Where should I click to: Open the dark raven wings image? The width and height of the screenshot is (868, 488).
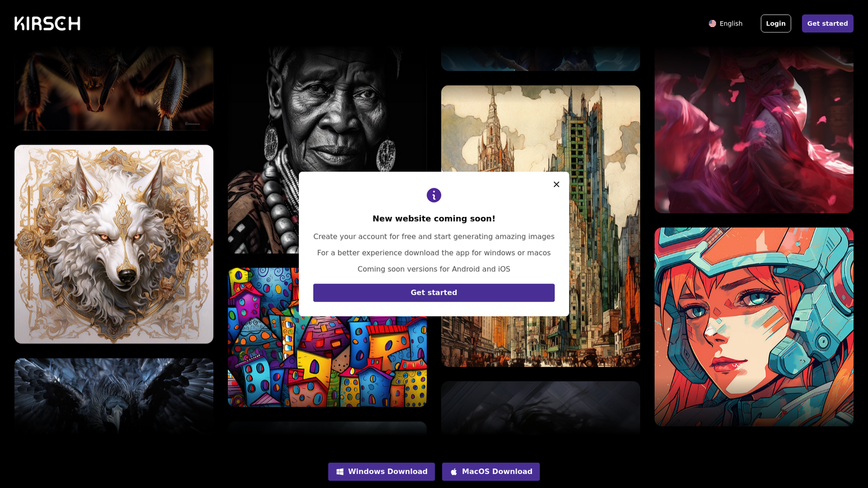(x=114, y=396)
